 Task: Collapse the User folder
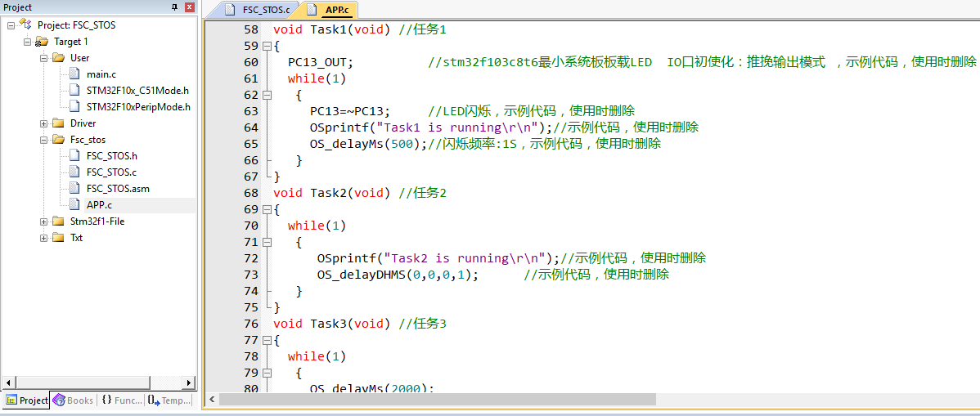(x=43, y=58)
